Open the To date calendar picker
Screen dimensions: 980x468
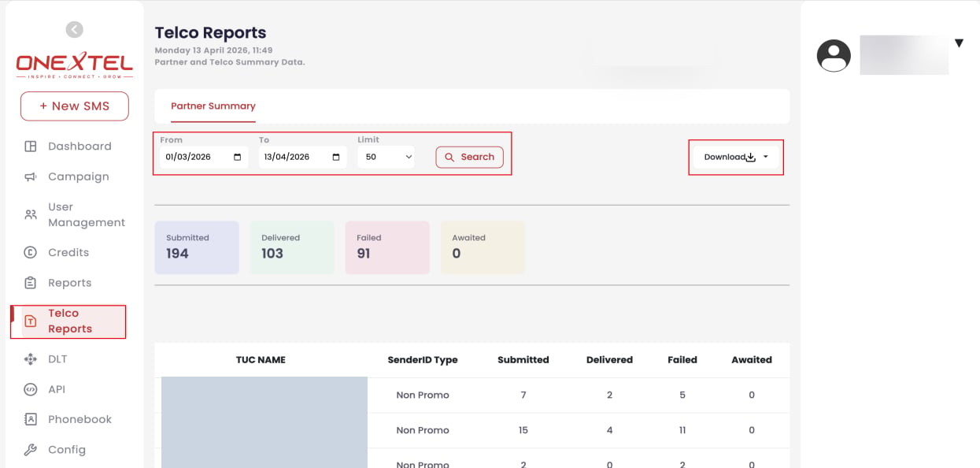click(336, 157)
